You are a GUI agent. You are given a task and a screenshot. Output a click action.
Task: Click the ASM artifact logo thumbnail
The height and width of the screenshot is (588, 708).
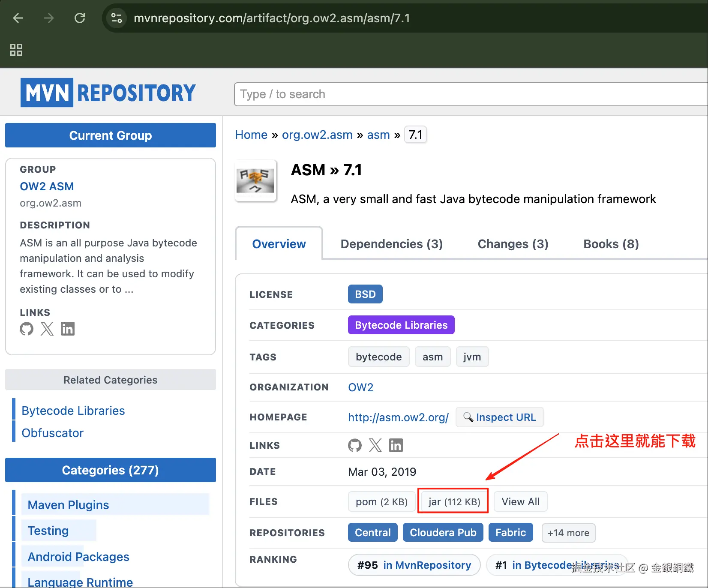[256, 181]
